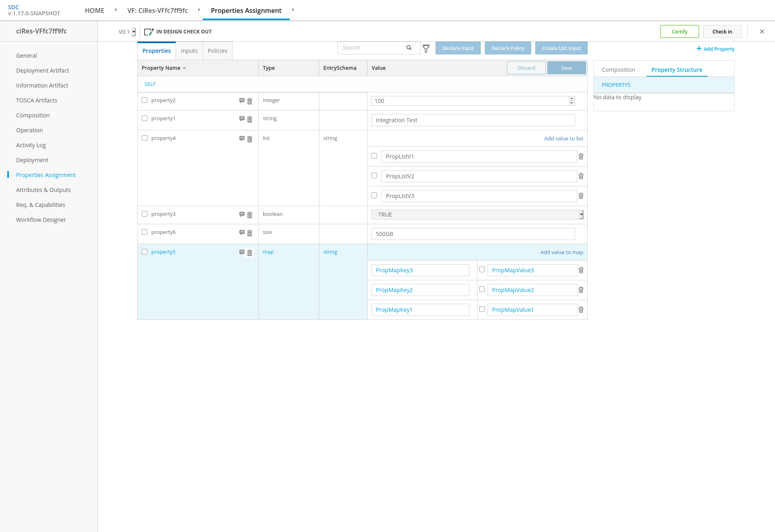Edit the Integration Test value field
Viewport: 775px width, 532px height.
[473, 120]
